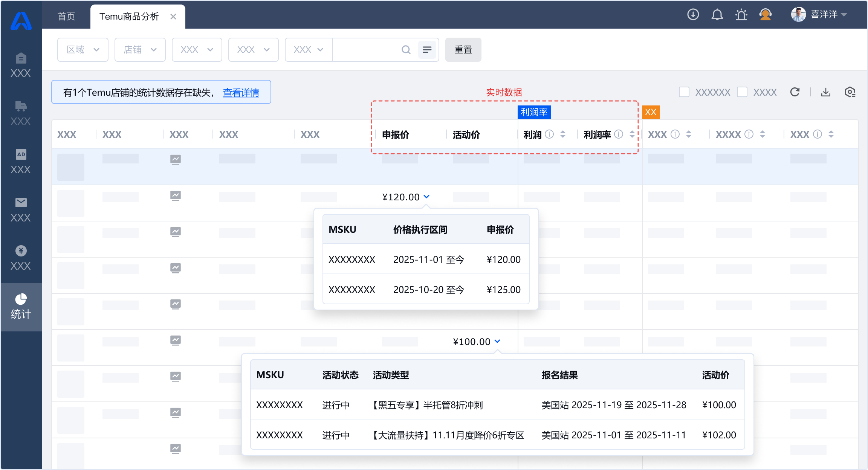The width and height of the screenshot is (868, 470).
Task: Expand the ¥120.00 申报价 chevron
Action: [x=426, y=197]
